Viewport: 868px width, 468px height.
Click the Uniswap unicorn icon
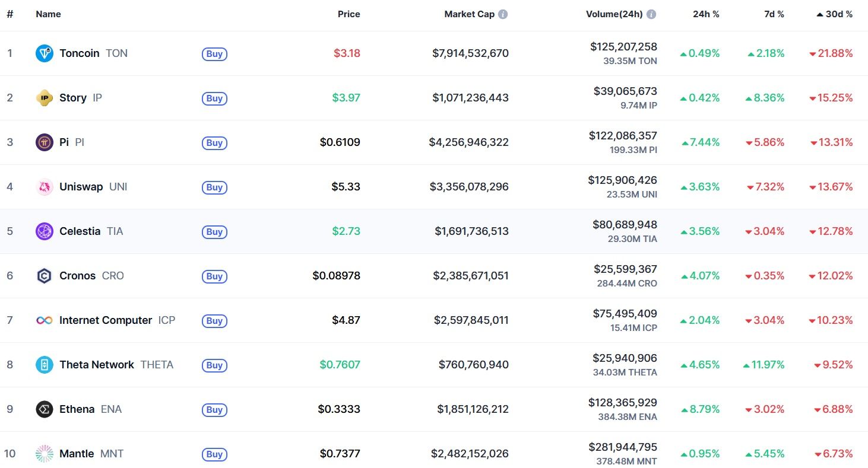pos(45,187)
